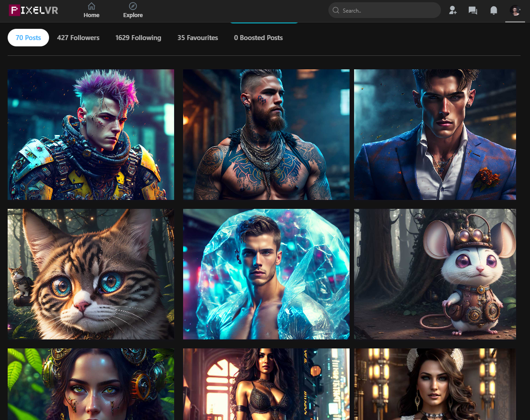Focus the Search input field
The width and height of the screenshot is (530, 420).
pyautogui.click(x=385, y=10)
